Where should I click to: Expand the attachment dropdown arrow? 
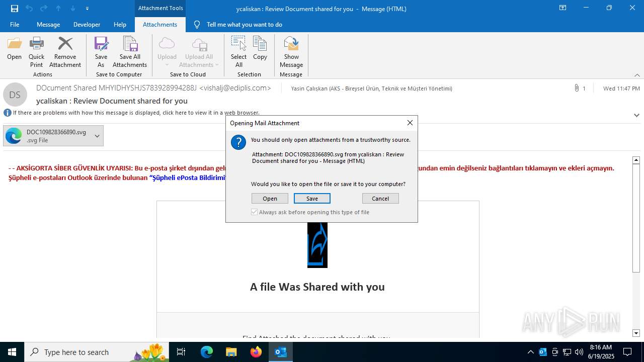pyautogui.click(x=97, y=136)
